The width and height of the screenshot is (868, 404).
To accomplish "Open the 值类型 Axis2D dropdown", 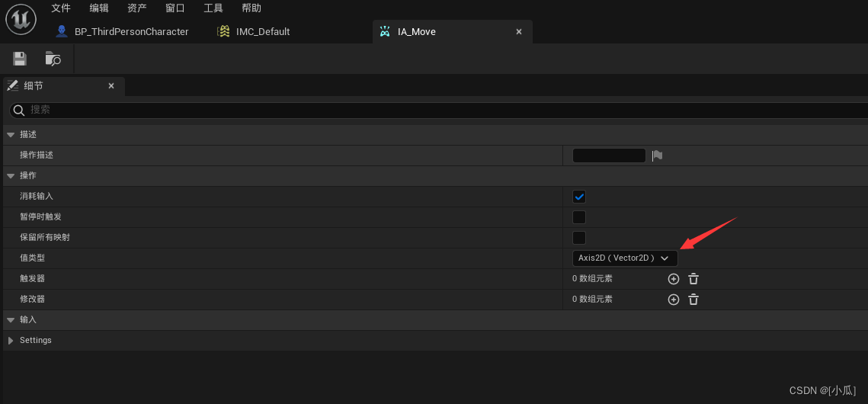I will (624, 258).
